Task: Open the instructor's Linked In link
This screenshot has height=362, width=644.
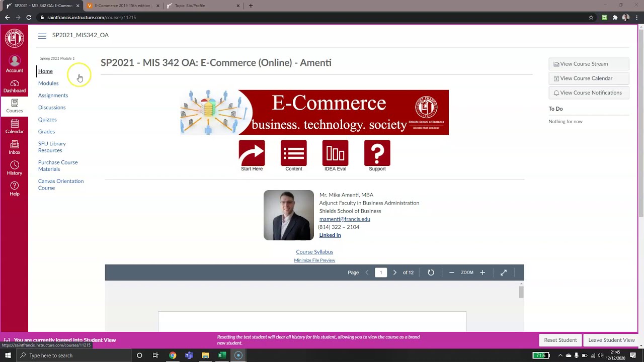Action: [x=330, y=235]
